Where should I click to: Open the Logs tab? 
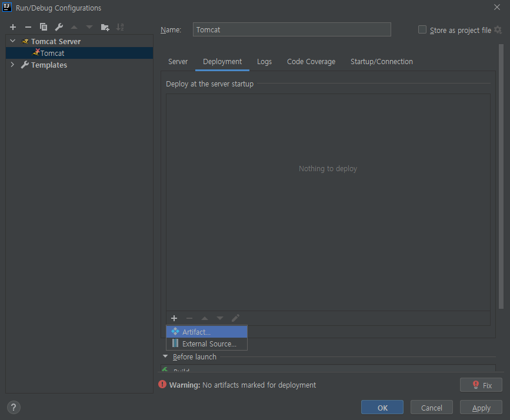tap(264, 62)
